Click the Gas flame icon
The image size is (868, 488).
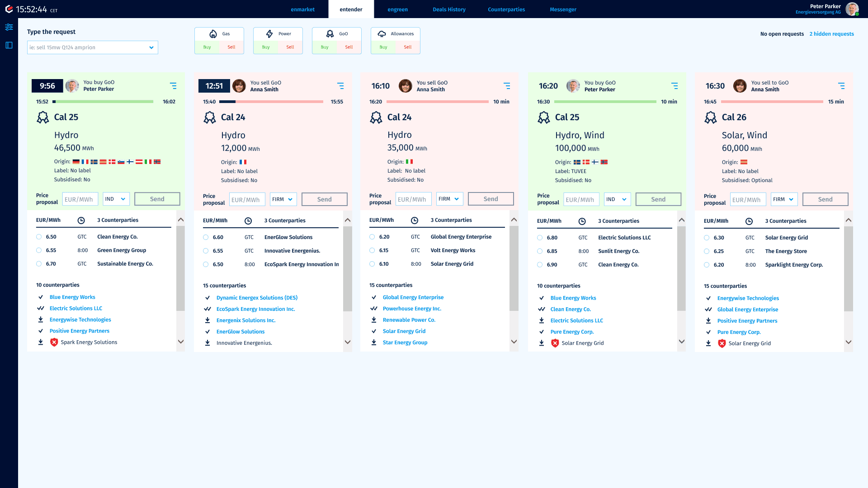pos(213,34)
